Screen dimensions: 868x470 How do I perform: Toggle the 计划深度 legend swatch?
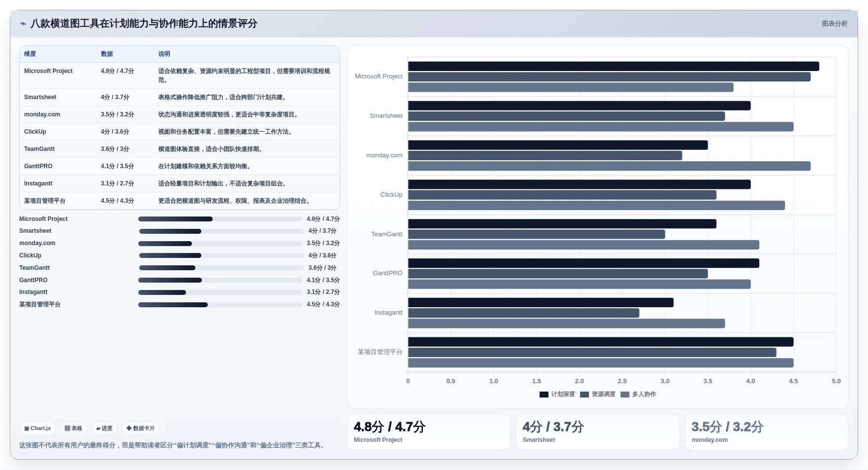pos(544,395)
